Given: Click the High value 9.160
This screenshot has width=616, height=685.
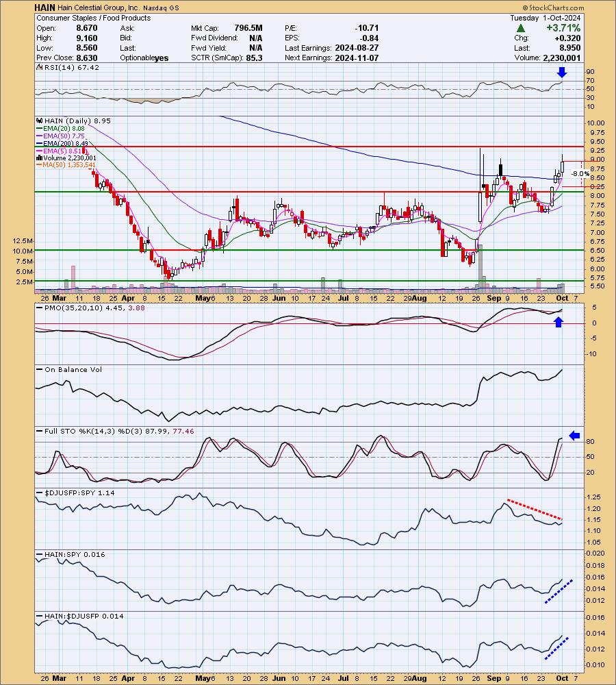Looking at the screenshot, I should click(x=87, y=38).
